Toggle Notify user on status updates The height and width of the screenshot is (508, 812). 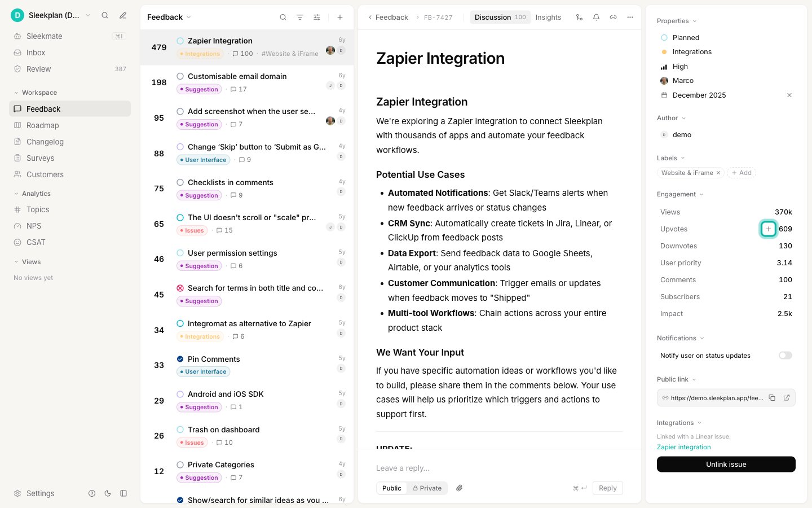[785, 356]
